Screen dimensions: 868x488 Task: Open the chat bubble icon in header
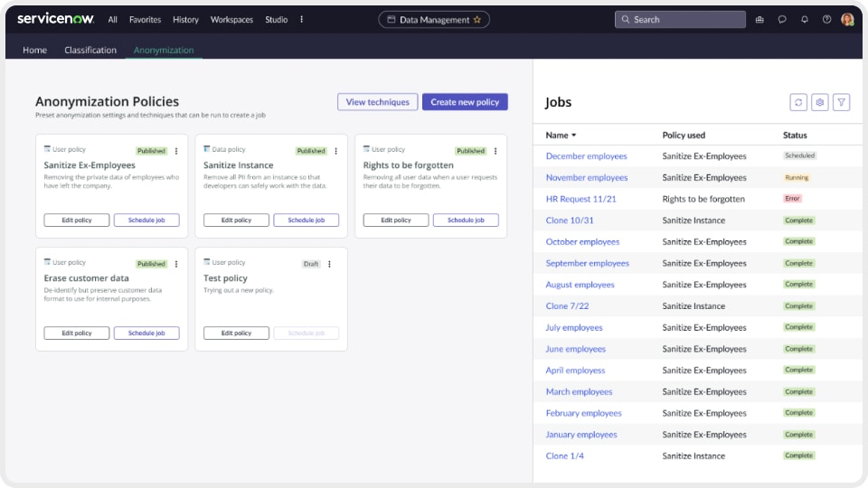pos(782,20)
